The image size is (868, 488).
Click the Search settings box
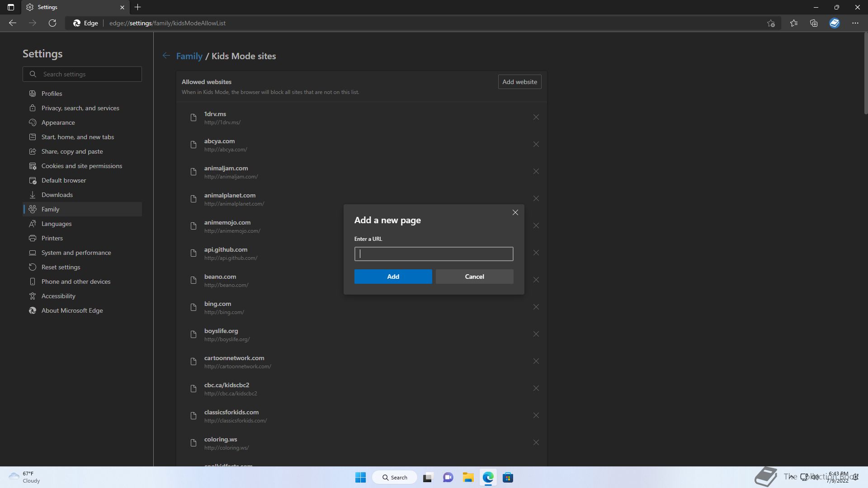82,74
